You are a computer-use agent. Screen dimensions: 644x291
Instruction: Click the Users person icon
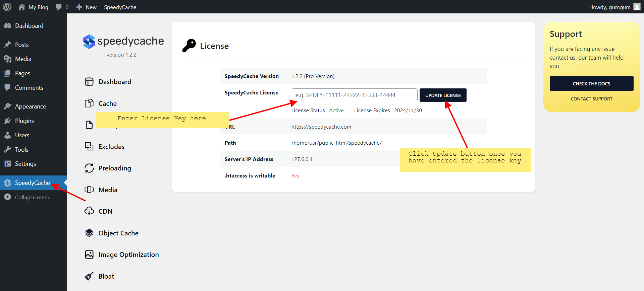tap(7, 135)
